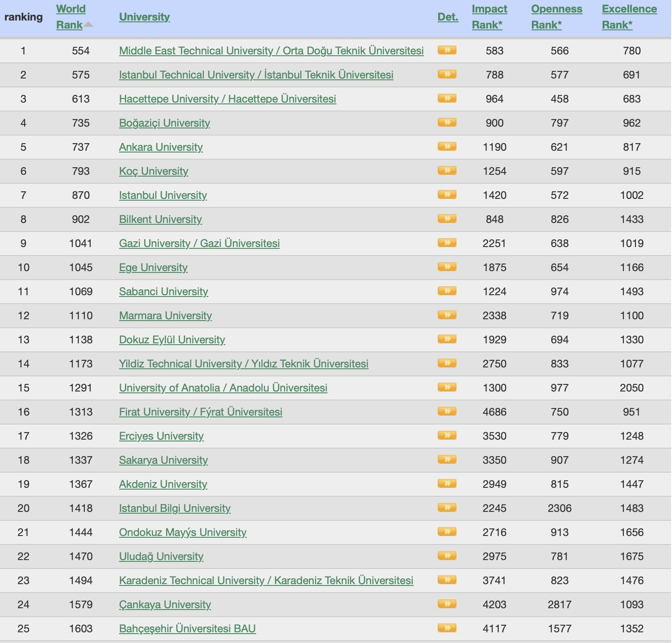Sort by Openness Rank header
The height and width of the screenshot is (643, 672).
pyautogui.click(x=556, y=17)
